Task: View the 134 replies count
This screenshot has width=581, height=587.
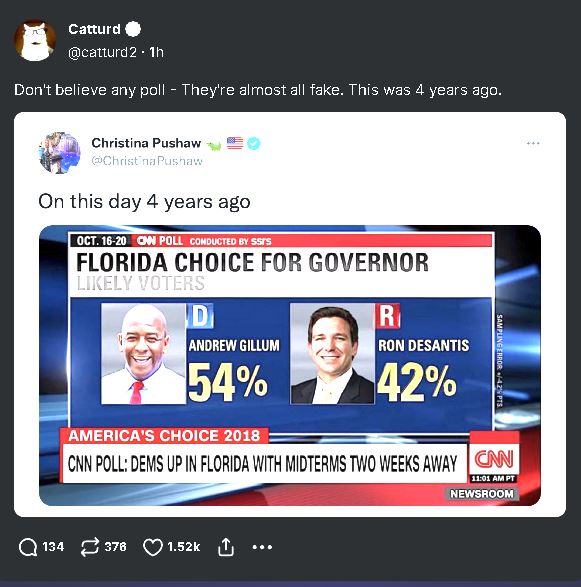Action: (53, 547)
